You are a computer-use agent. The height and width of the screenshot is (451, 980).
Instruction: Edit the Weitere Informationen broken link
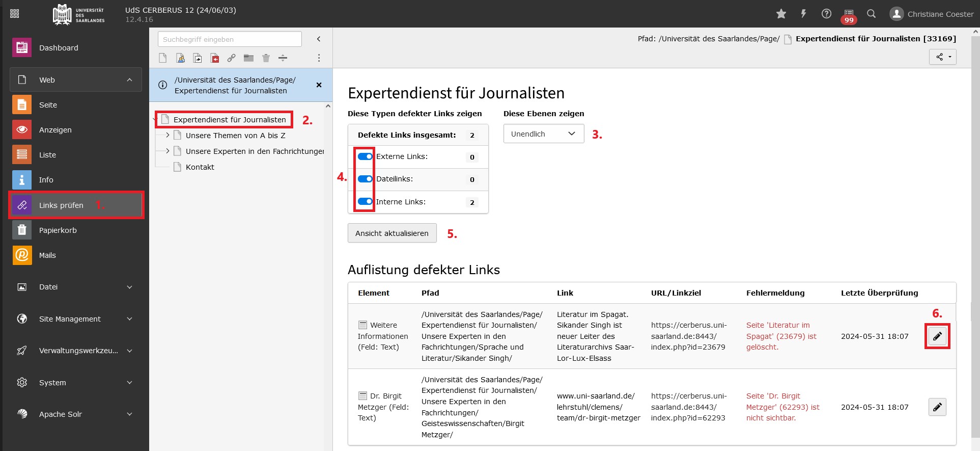(937, 336)
